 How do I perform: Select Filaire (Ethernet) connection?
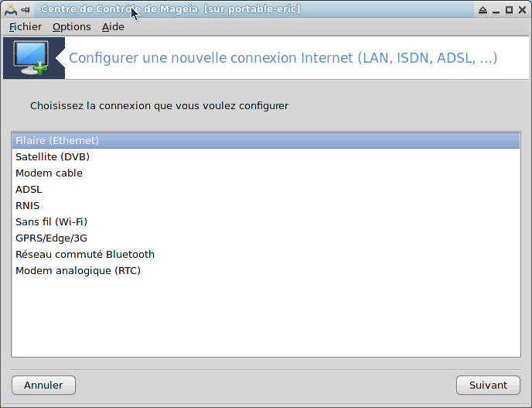266,140
